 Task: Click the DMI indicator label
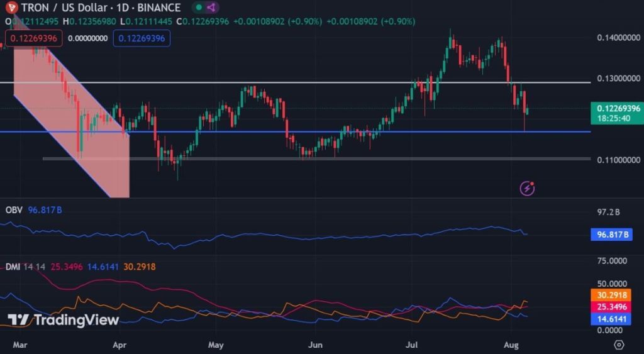tap(13, 267)
